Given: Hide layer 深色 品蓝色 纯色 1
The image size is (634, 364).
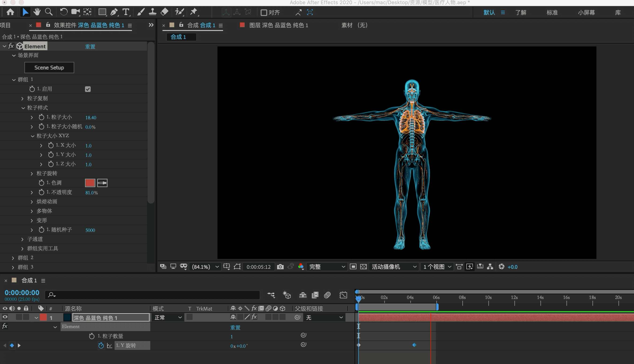Looking at the screenshot, I should pyautogui.click(x=5, y=317).
